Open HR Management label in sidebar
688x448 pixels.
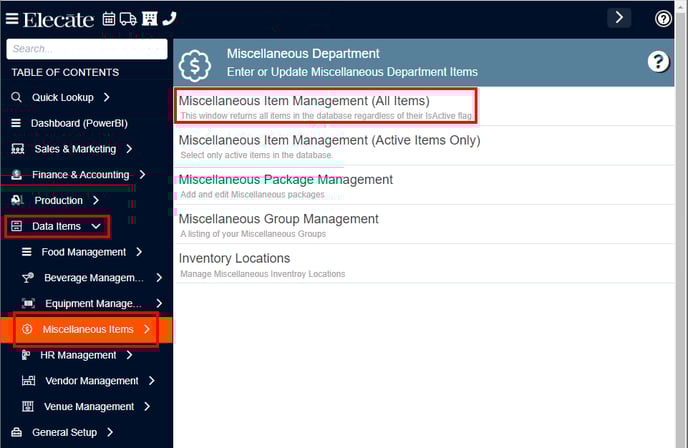coord(78,355)
